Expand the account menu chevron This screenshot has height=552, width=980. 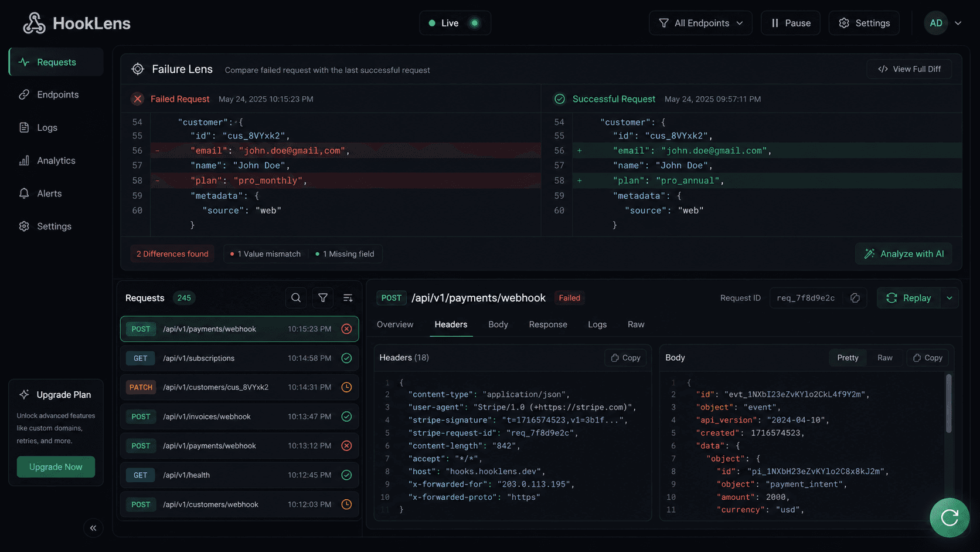pyautogui.click(x=958, y=23)
